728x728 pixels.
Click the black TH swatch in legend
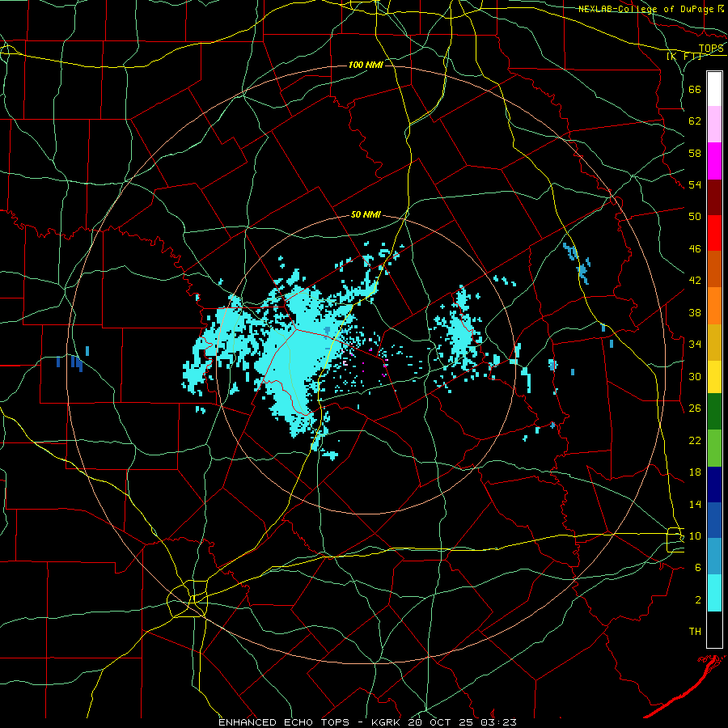(x=714, y=629)
